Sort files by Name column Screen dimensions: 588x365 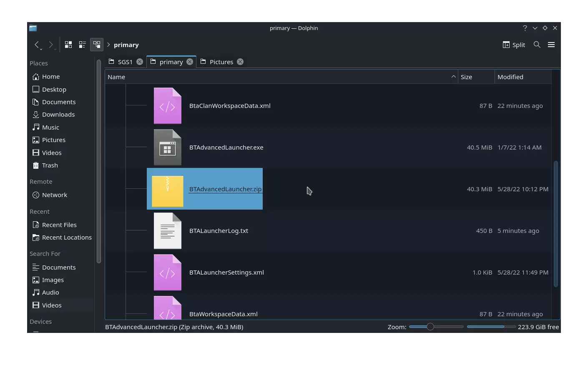pyautogui.click(x=281, y=77)
